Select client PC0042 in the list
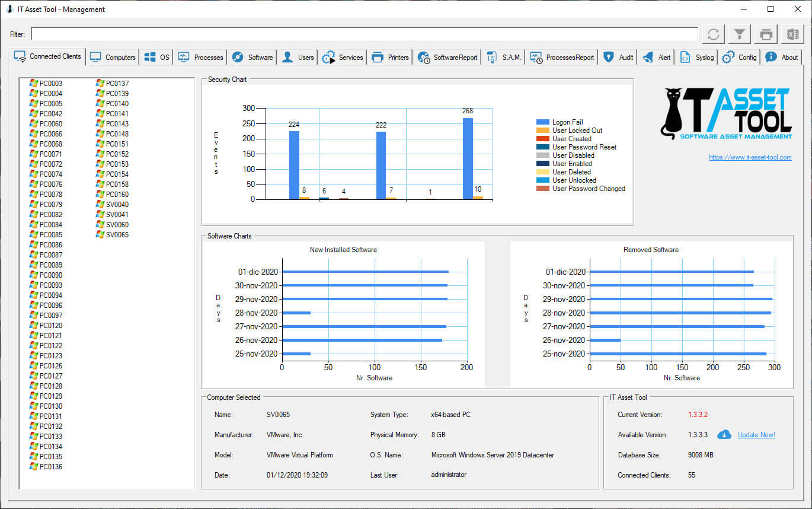Screen dimensions: 812x509 pyautogui.click(x=50, y=114)
